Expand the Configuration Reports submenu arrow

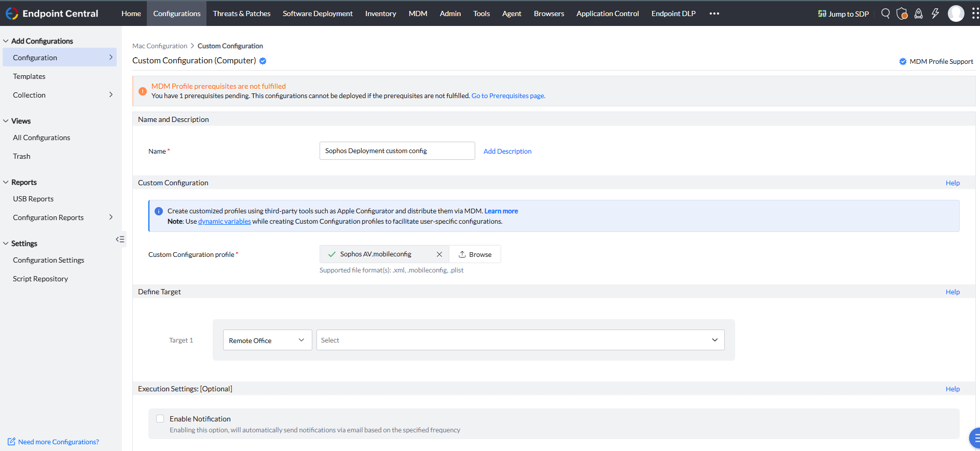tap(111, 217)
